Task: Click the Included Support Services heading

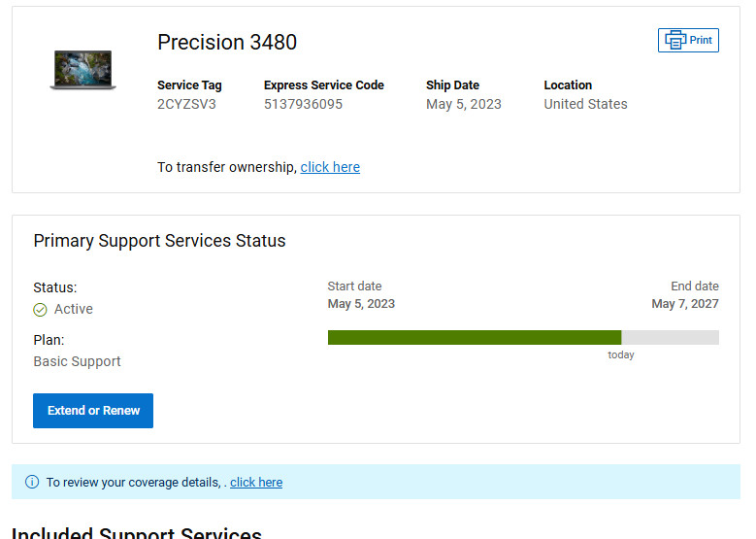Action: (137, 533)
